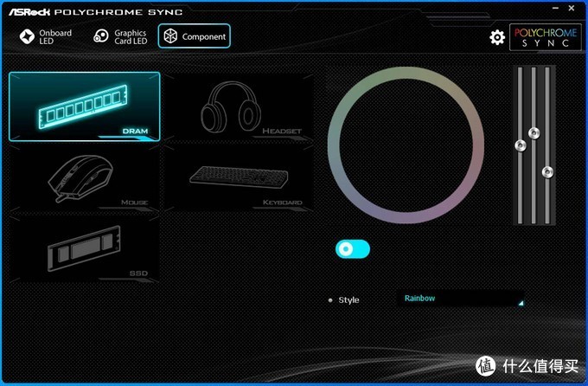Viewport: 588px width, 386px height.
Task: Click the middle RGB slider knob
Action: coord(534,133)
